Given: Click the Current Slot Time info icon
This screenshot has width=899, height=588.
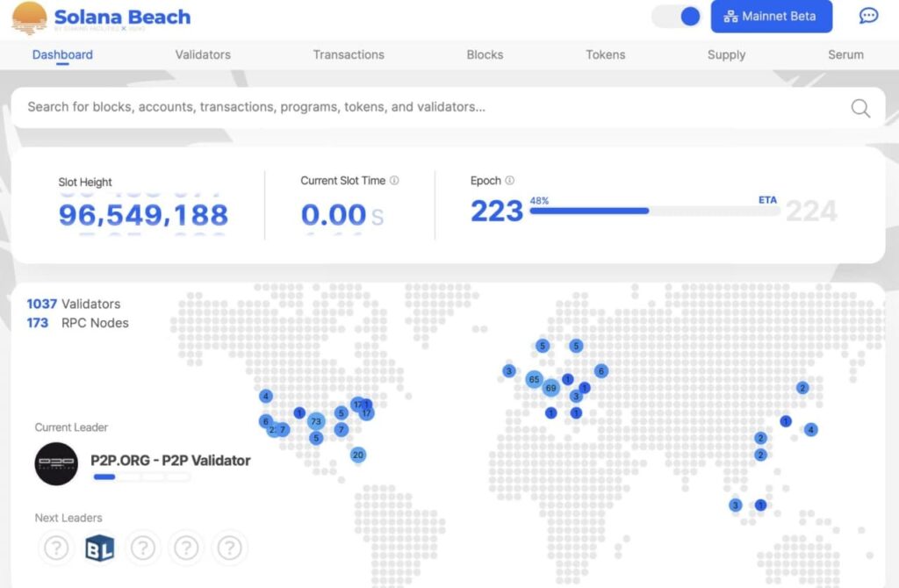Looking at the screenshot, I should (394, 181).
